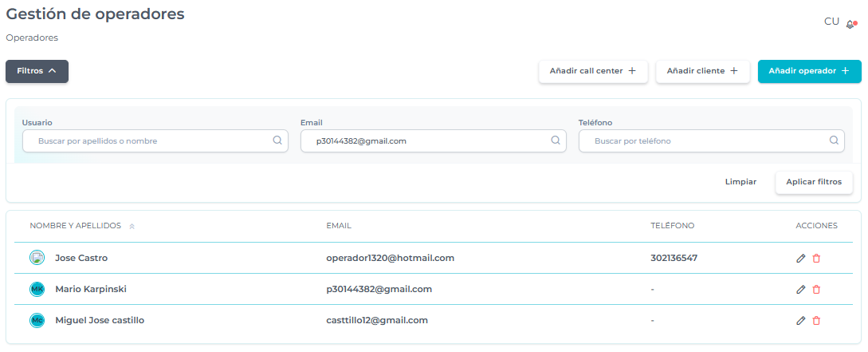
Task: Click Mario Karpinski's MK avatar
Action: click(37, 290)
